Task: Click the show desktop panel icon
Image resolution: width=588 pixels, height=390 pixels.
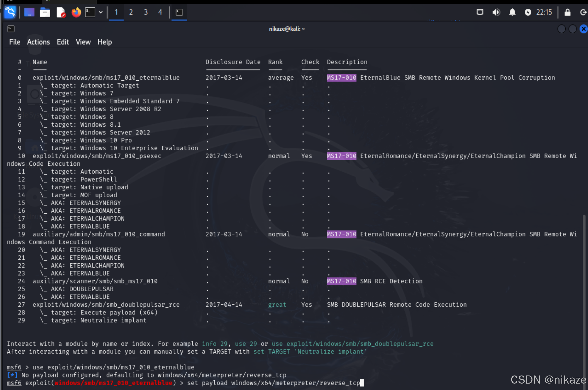Action: (x=29, y=12)
